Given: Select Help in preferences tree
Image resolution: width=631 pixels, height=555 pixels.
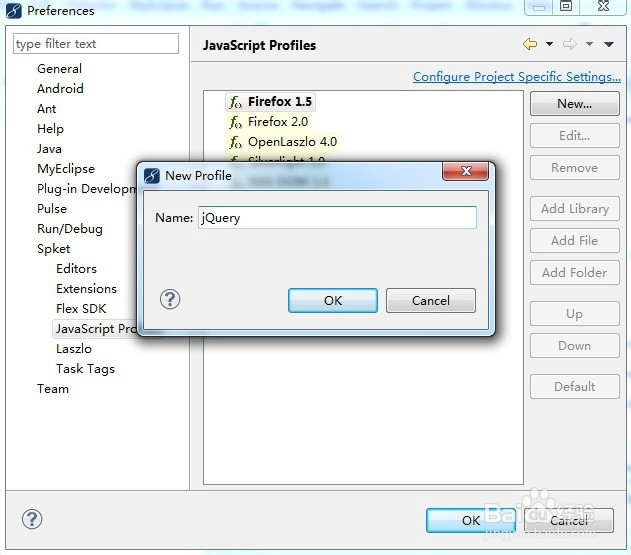Looking at the screenshot, I should (x=50, y=129).
